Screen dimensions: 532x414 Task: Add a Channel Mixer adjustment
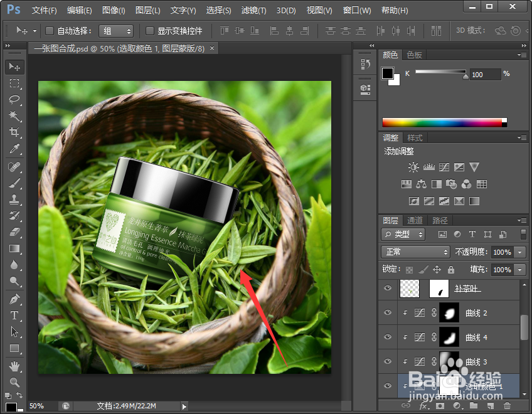[x=467, y=184]
